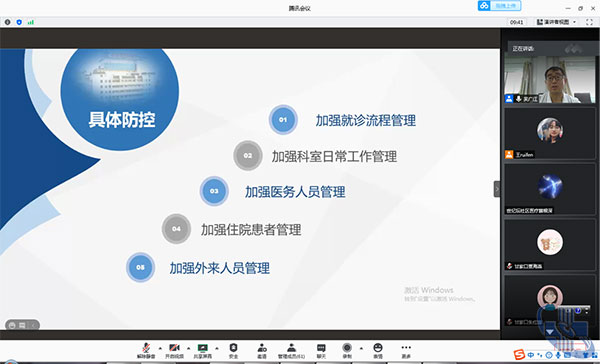Unmute the microphone in the toolbar

coord(146,351)
